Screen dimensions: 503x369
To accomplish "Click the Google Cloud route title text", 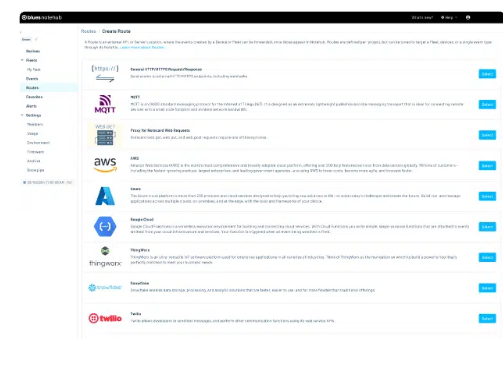I will tap(142, 220).
